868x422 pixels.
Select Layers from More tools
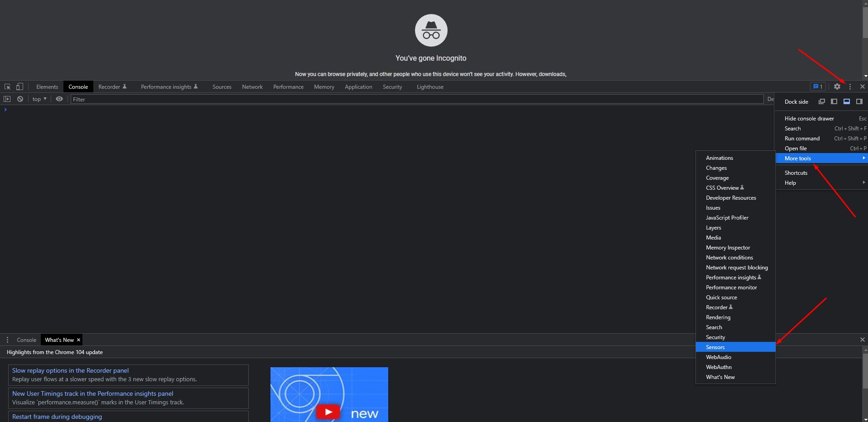[x=736, y=227]
